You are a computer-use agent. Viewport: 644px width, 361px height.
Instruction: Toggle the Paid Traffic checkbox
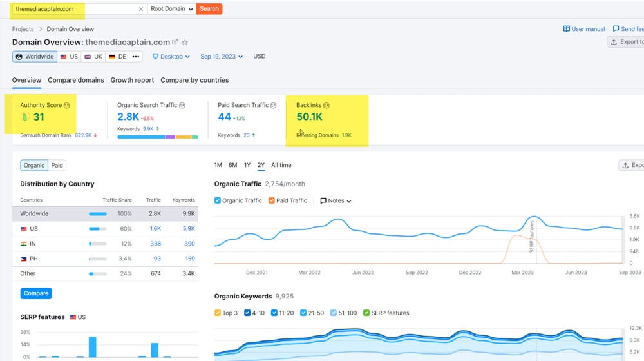click(272, 200)
